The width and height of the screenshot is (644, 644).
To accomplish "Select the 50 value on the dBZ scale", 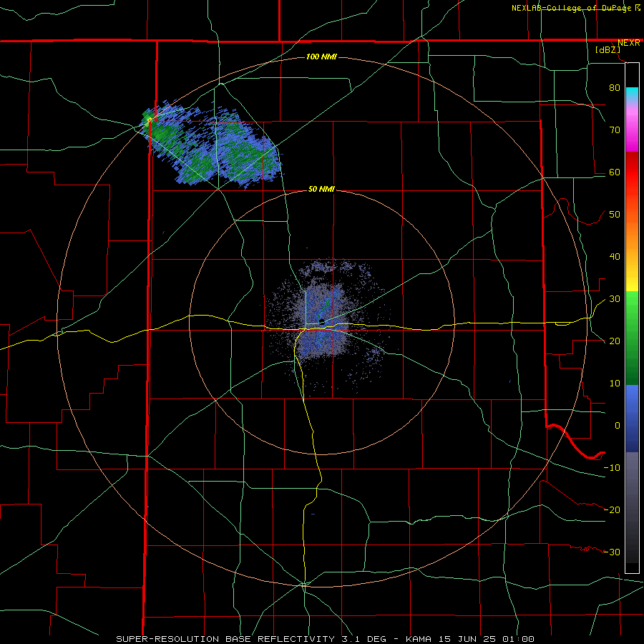I will [x=615, y=215].
